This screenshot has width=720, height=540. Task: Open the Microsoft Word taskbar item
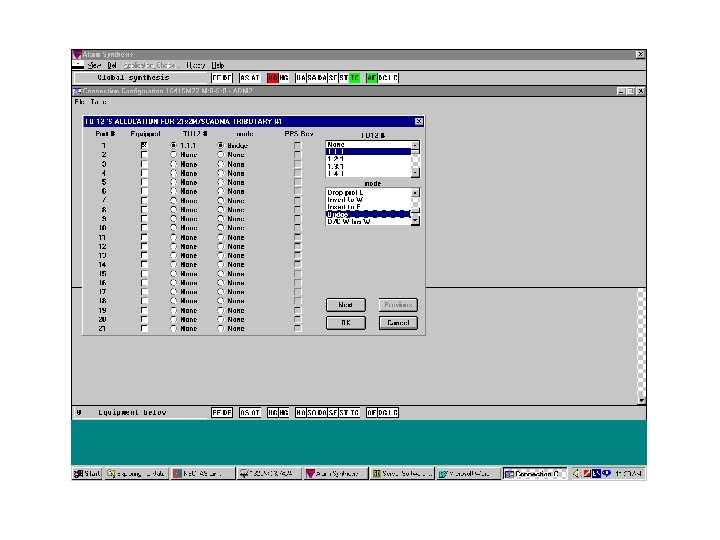pyautogui.click(x=468, y=473)
